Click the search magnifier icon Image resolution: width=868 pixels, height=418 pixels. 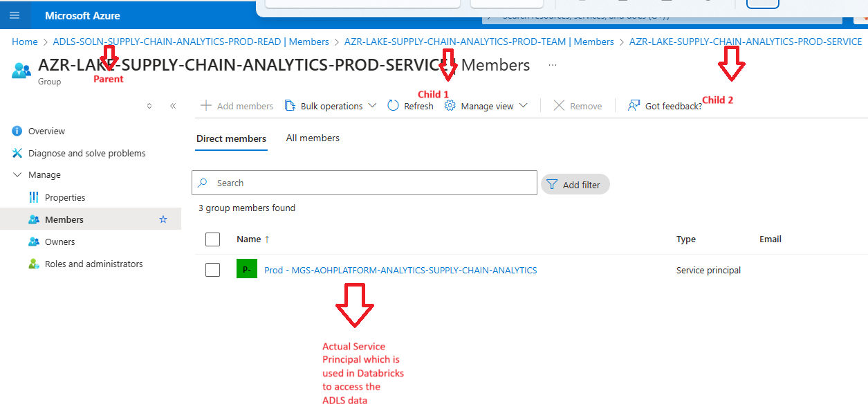coord(203,183)
